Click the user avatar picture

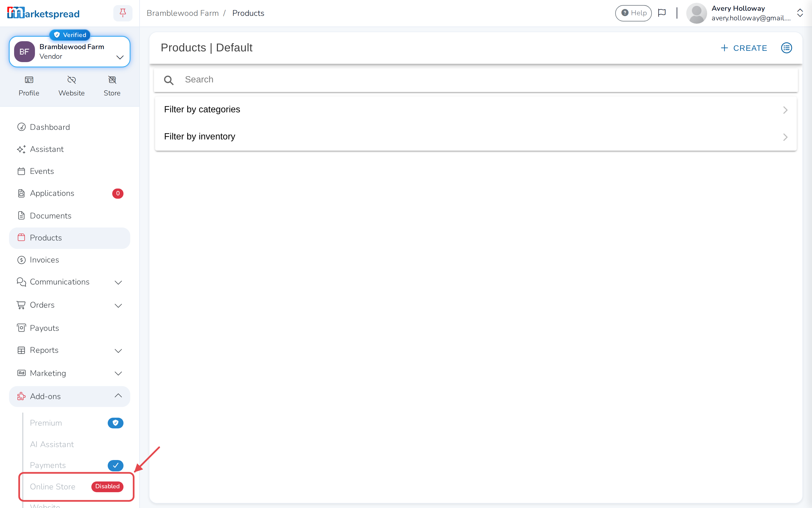click(x=697, y=13)
